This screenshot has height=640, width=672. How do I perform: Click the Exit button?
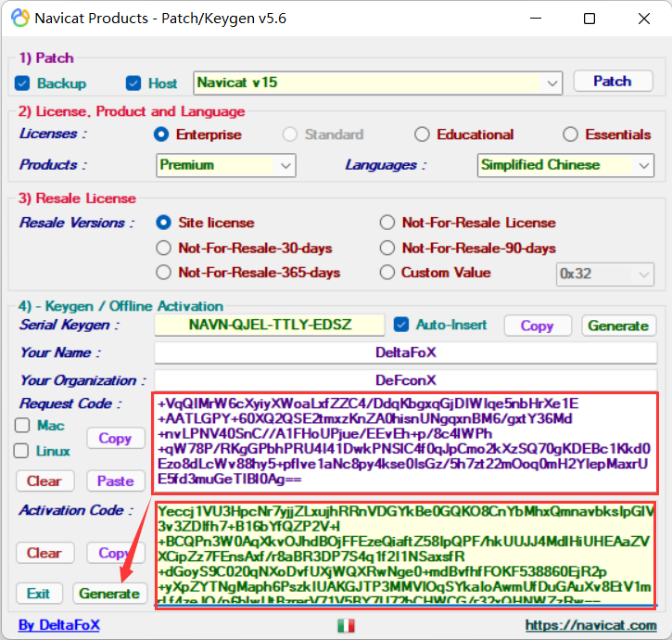pos(39,594)
